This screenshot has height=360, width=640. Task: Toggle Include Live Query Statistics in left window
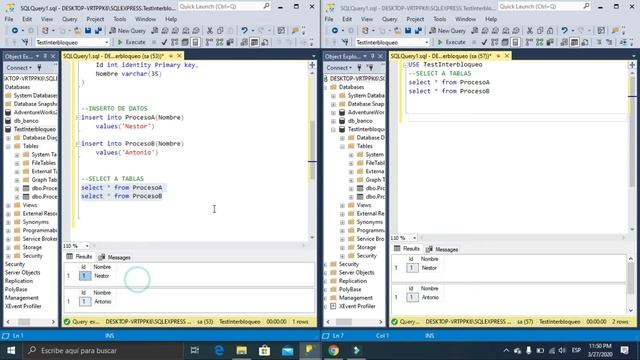pos(220,42)
